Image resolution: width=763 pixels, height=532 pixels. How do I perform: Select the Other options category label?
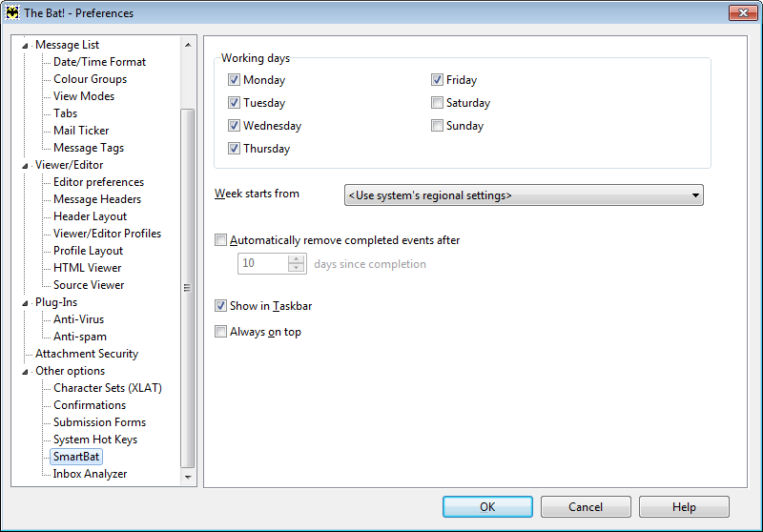[x=70, y=371]
